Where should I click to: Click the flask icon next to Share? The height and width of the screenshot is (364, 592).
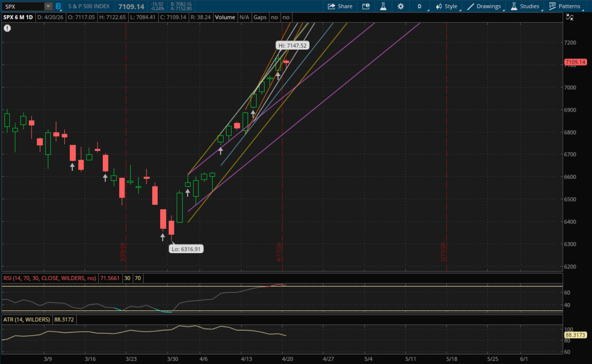tap(383, 6)
